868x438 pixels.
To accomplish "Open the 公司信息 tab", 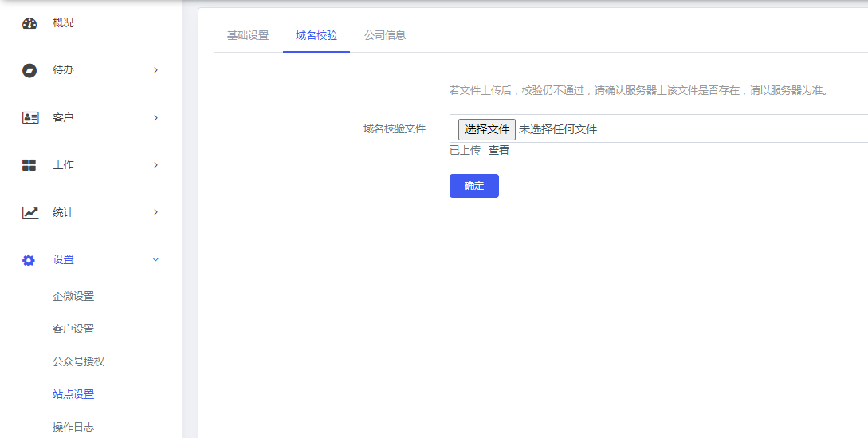I will (385, 35).
